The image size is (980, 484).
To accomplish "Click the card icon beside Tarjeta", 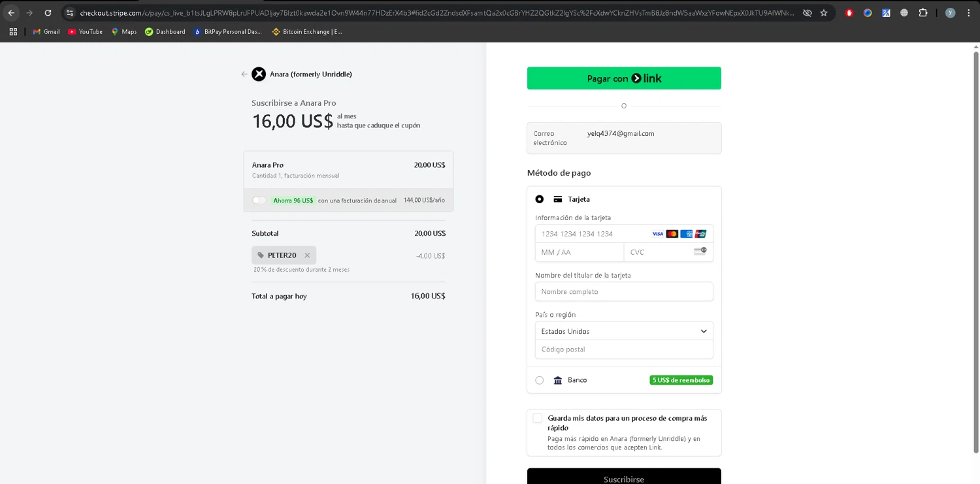I will (558, 199).
